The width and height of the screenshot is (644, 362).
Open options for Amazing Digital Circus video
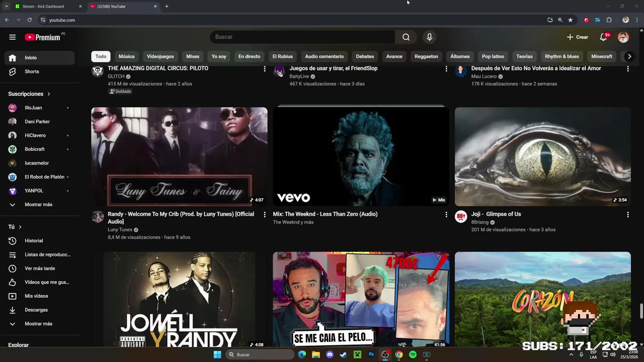point(265,69)
